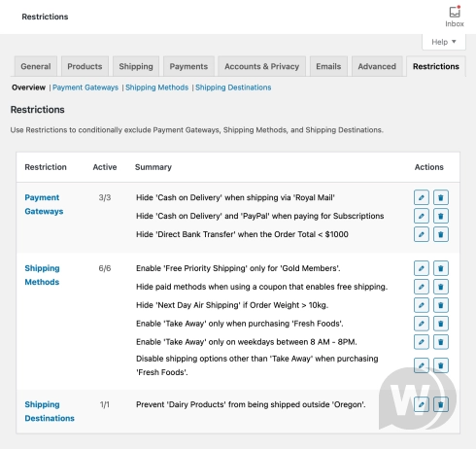Delete the 'Disable shipping options other than' rule
Image resolution: width=476 pixels, height=449 pixels.
[x=441, y=365]
